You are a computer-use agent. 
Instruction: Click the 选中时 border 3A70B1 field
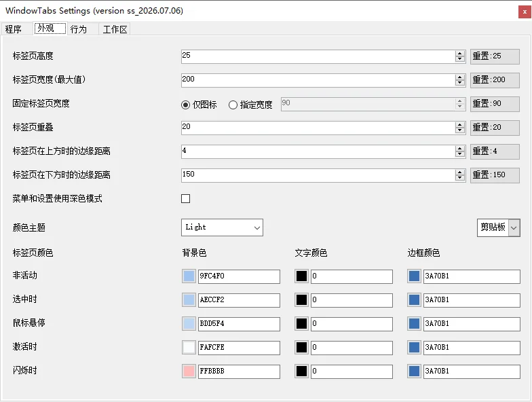(x=472, y=300)
